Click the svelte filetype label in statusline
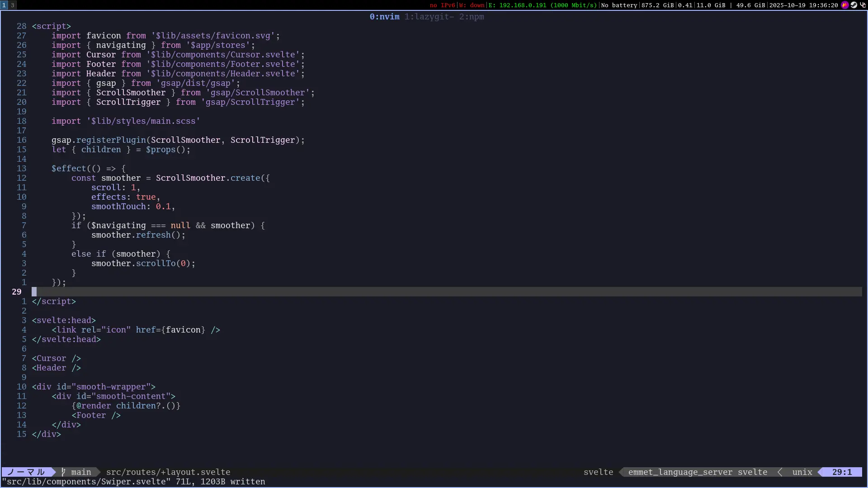 click(x=598, y=472)
